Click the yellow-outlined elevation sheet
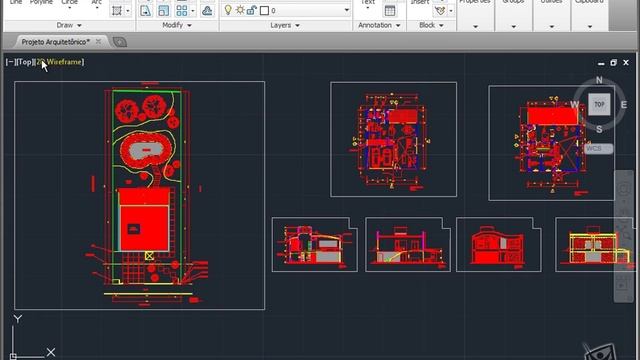Image resolution: width=640 pixels, height=360 pixels. [594, 244]
